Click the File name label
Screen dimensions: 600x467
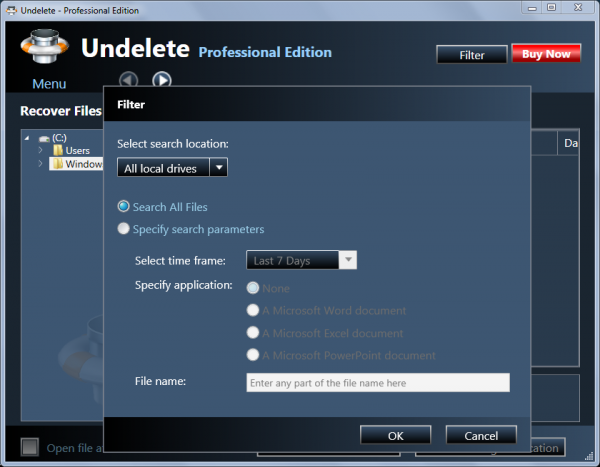pos(160,381)
